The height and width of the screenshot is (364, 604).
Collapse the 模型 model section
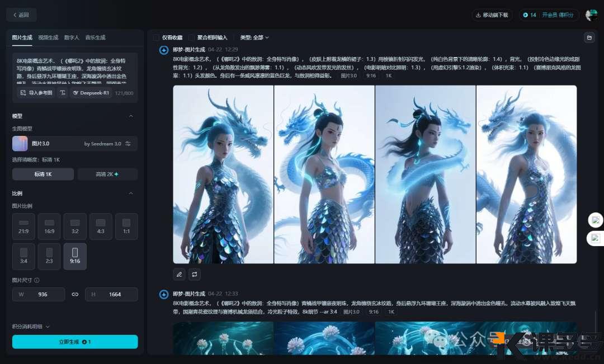(x=130, y=116)
